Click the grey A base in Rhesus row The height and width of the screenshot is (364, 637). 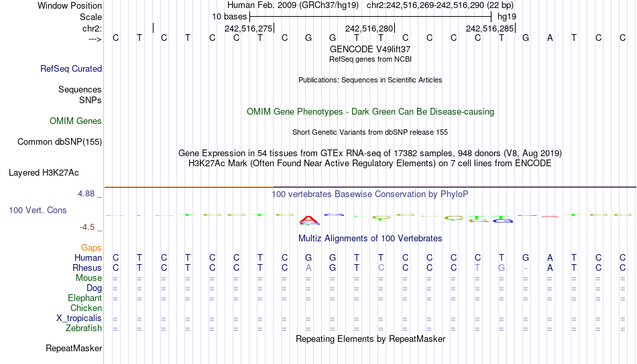(x=308, y=268)
